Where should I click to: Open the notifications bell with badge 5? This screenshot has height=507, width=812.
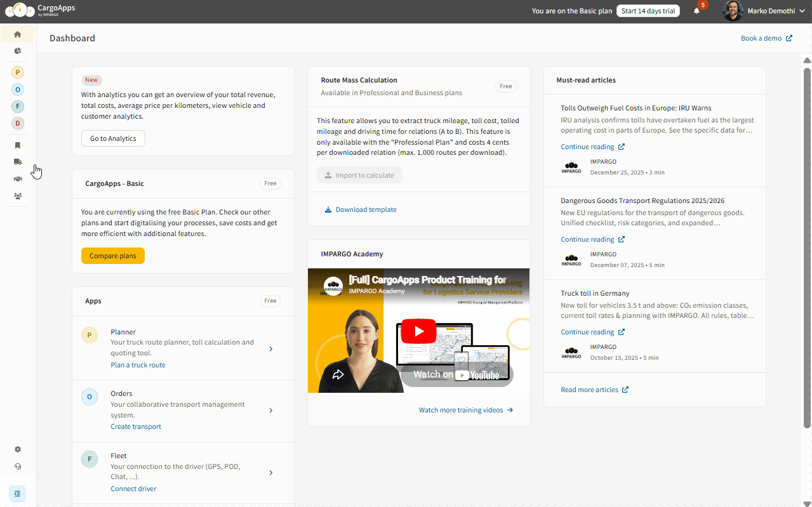[x=696, y=11]
